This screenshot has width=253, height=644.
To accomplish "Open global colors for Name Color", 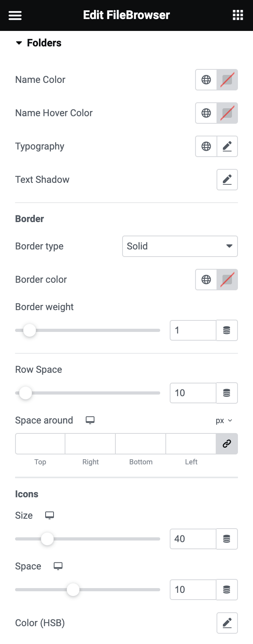I will 206,80.
